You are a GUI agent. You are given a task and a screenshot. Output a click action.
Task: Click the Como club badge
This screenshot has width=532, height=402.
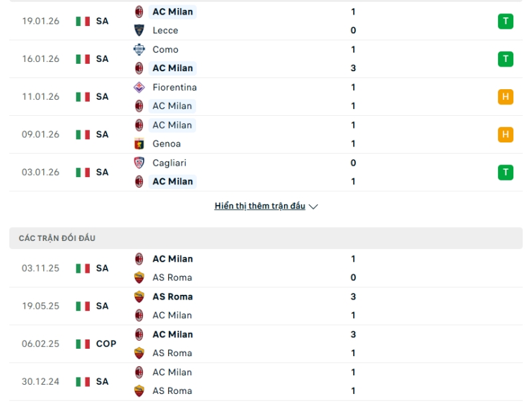tap(138, 49)
